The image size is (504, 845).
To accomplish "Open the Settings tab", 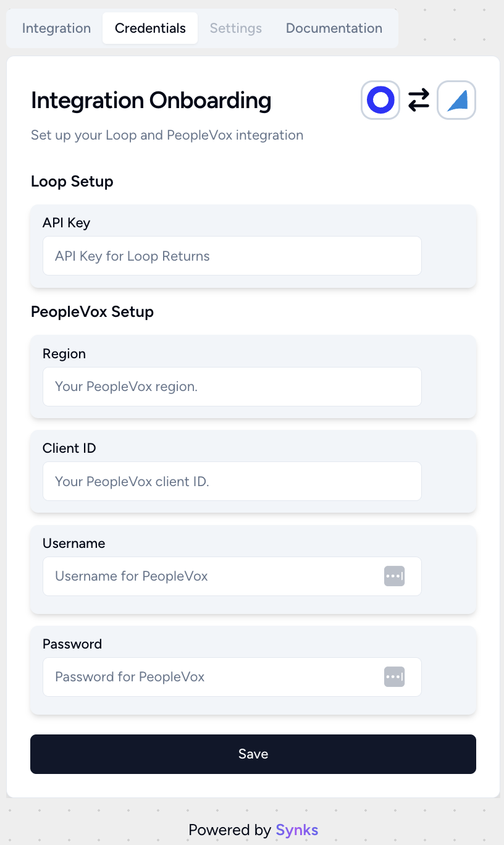I will tap(236, 28).
